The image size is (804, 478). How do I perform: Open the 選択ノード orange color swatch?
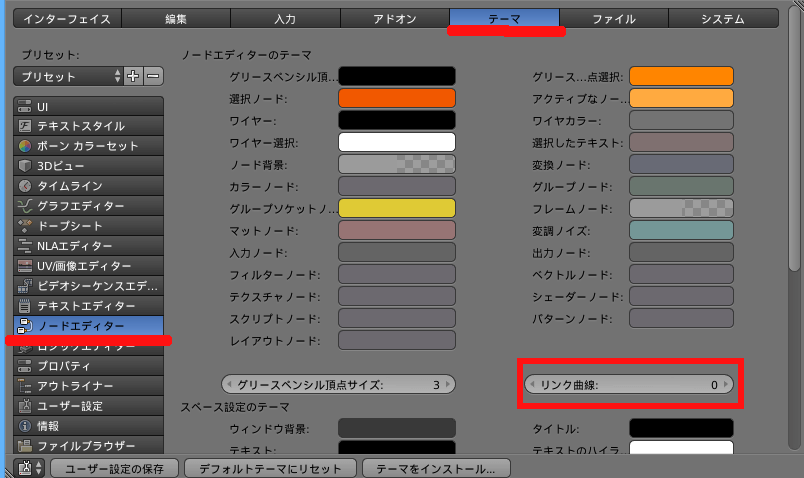pyautogui.click(x=397, y=98)
